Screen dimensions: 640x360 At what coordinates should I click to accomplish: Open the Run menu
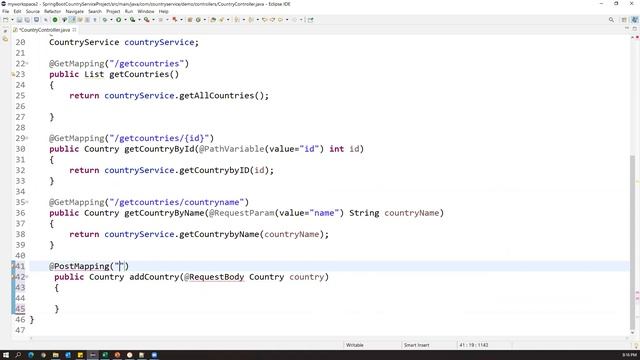(x=129, y=11)
